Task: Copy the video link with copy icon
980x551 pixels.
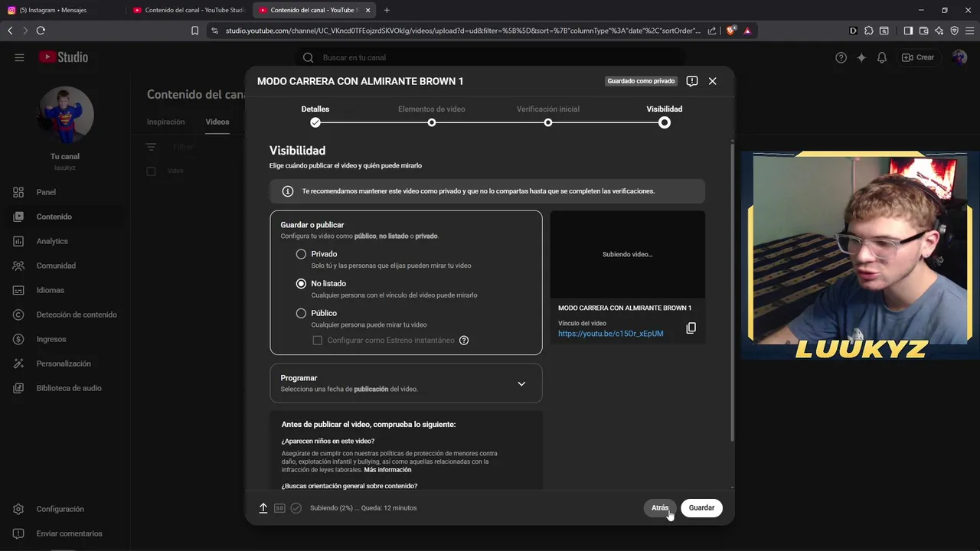Action: pyautogui.click(x=691, y=328)
